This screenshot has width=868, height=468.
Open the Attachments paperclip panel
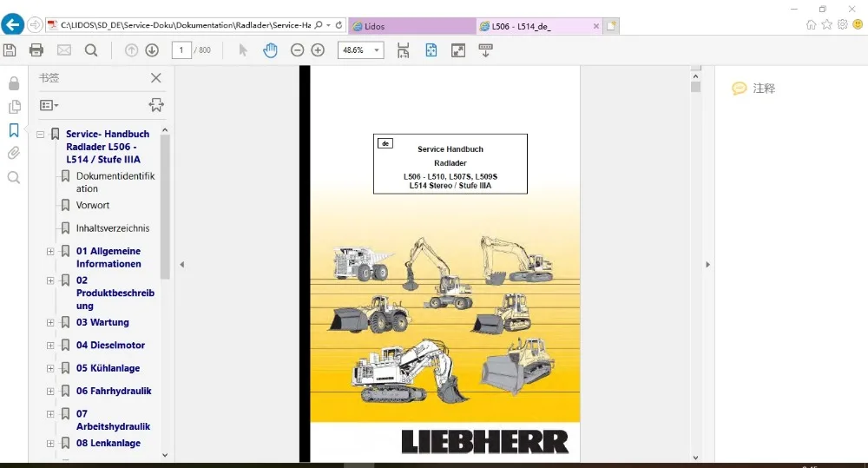pos(14,153)
